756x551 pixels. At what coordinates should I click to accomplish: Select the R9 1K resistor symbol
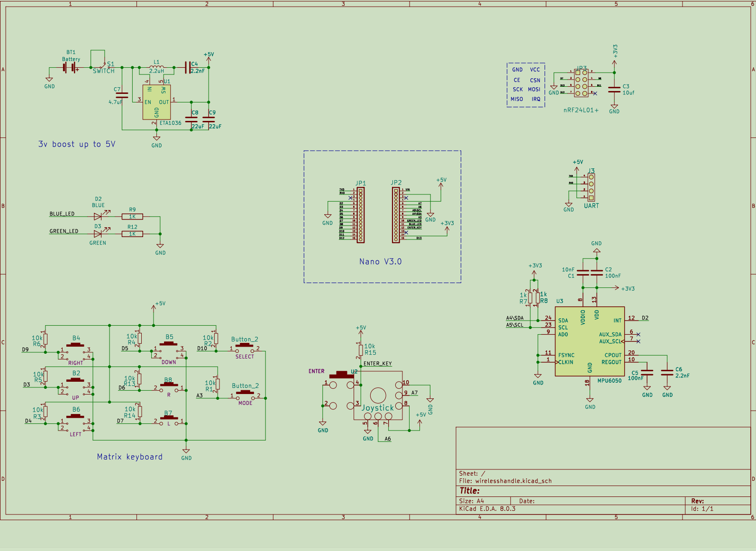pos(132,216)
